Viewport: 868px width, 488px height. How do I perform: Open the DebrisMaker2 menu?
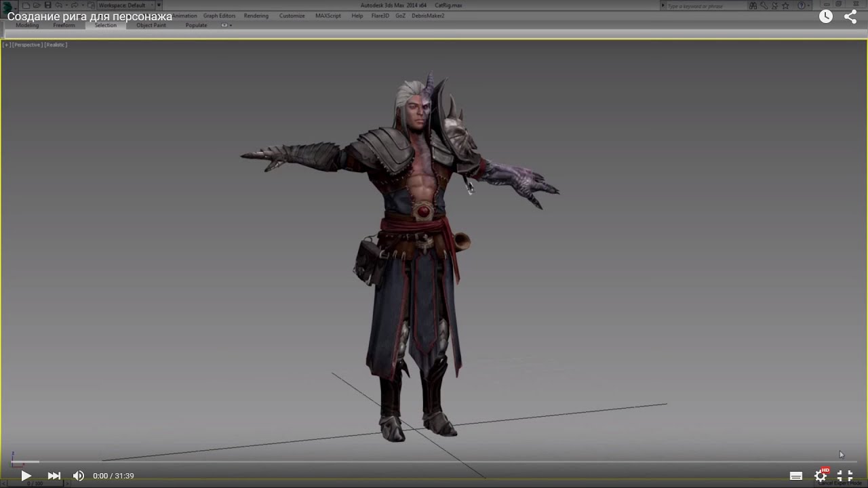[x=428, y=16]
